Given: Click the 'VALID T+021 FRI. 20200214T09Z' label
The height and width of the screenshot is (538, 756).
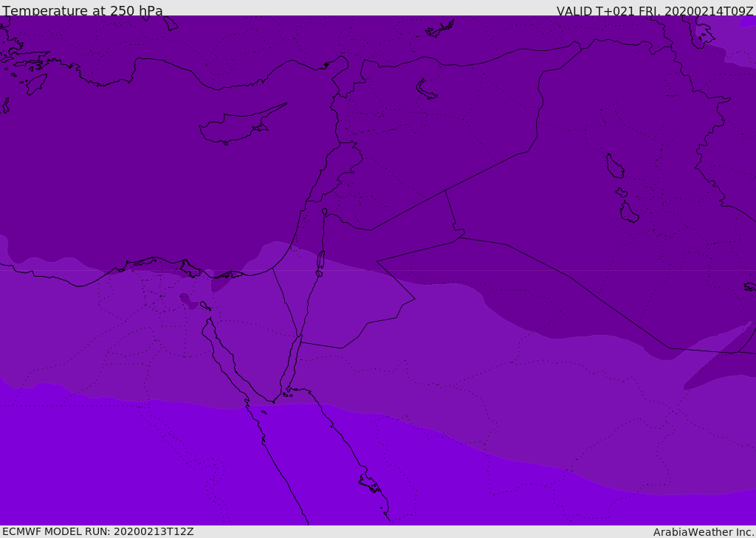Looking at the screenshot, I should coord(655,11).
